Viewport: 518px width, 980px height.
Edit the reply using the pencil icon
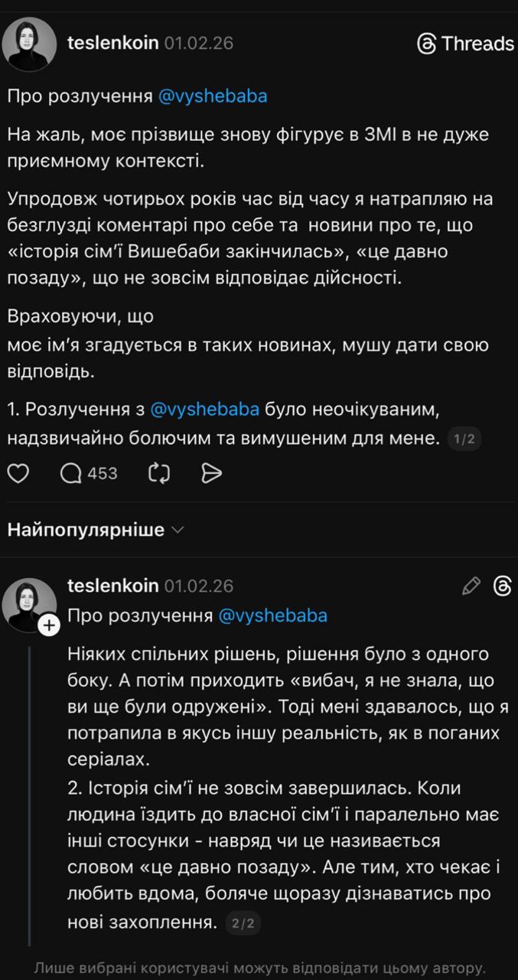[x=469, y=584]
